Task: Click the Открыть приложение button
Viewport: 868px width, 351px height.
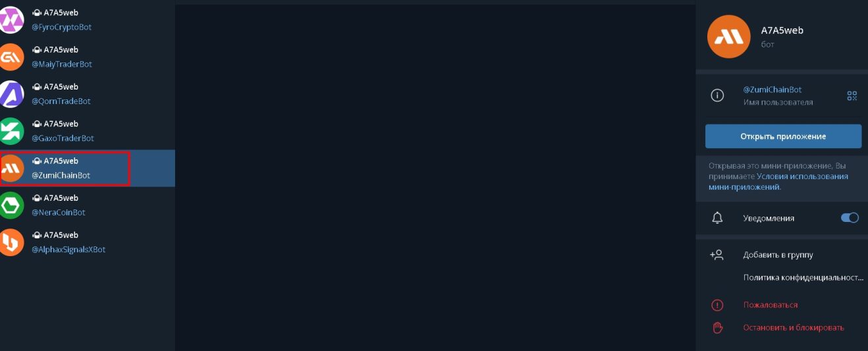Action: [x=783, y=136]
